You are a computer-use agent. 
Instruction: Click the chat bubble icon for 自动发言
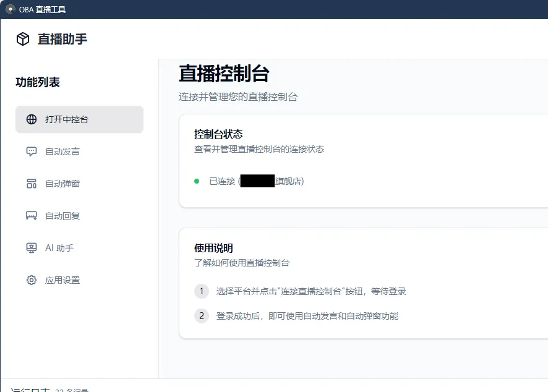(x=31, y=151)
